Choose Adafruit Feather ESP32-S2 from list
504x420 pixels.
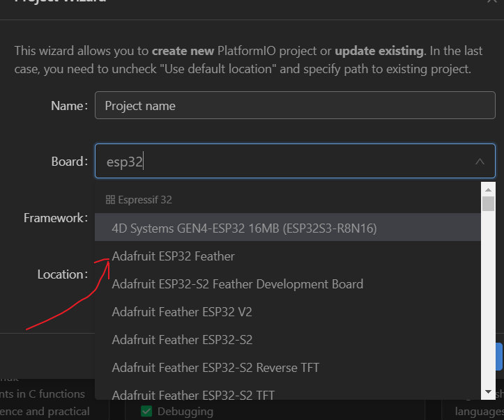pyautogui.click(x=181, y=340)
